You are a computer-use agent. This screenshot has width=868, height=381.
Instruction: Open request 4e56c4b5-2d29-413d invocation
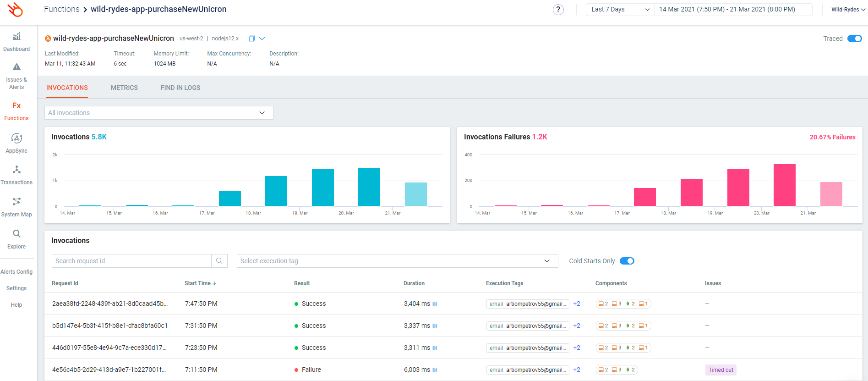[x=109, y=370]
